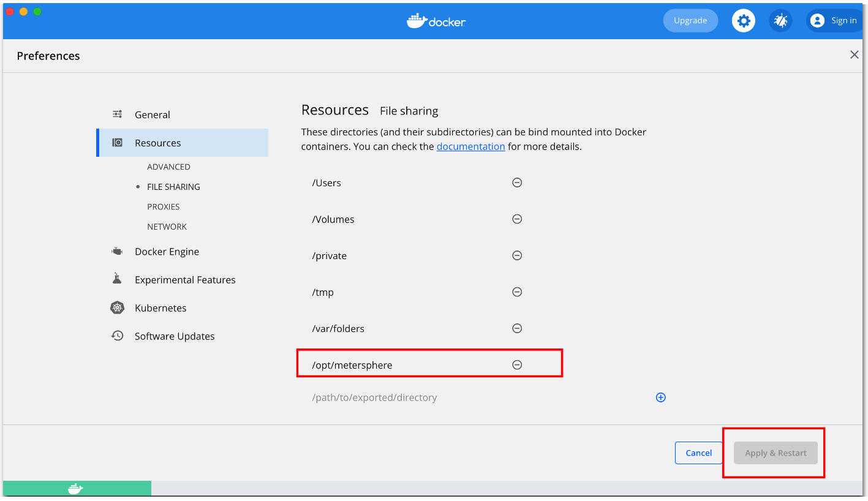Remove the /private shared directory
This screenshot has width=868, height=501.
517,255
